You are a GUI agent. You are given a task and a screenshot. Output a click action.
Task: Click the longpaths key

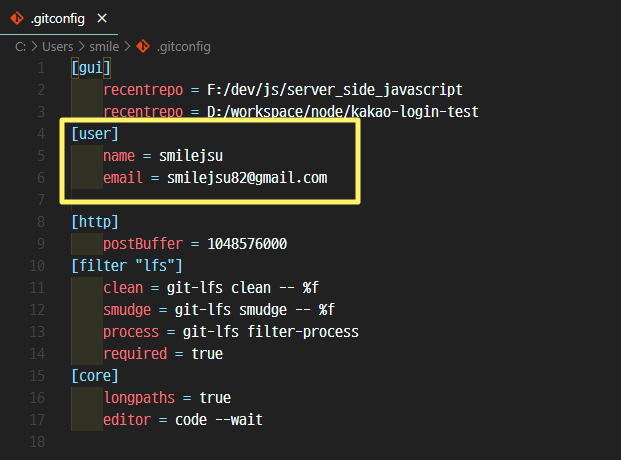tap(139, 398)
